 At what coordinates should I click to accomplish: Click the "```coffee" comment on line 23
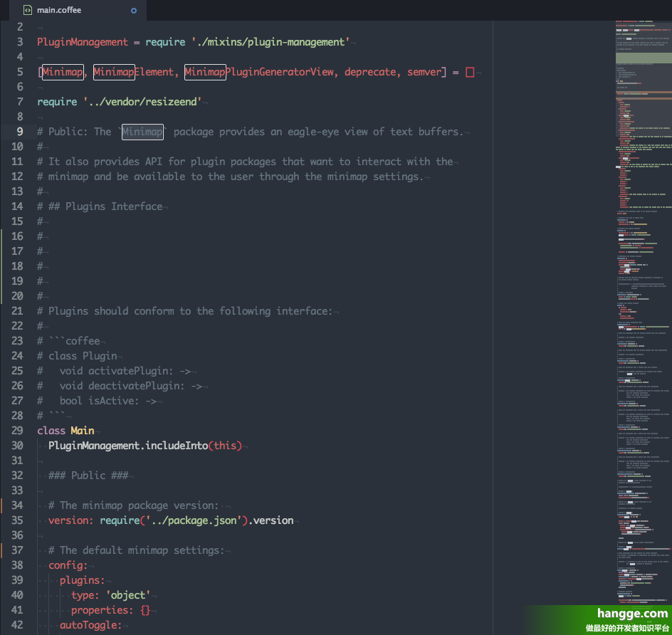coord(74,341)
